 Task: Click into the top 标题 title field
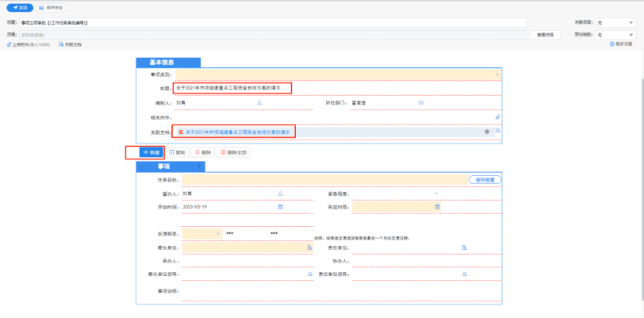[x=273, y=22]
